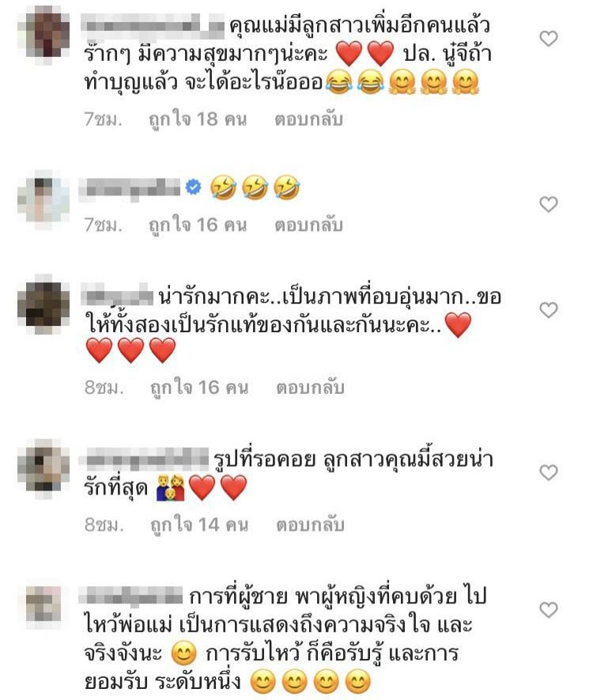593x700 pixels.
Task: Like the last comment about การที่ผู้ชาย
Action: click(549, 610)
